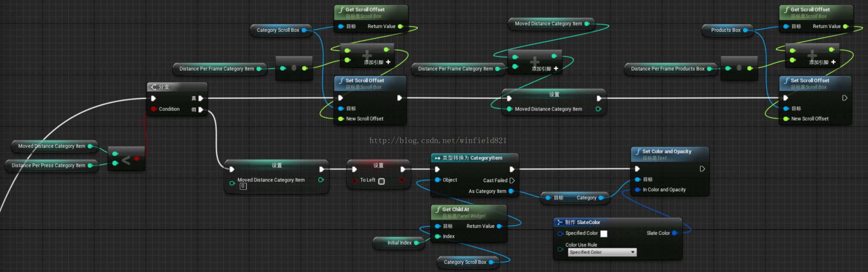This screenshot has height=272, width=868.
Task: Click 添加引脚 plus under Moved Distance Category Item getter
Action: pyautogui.click(x=556, y=68)
